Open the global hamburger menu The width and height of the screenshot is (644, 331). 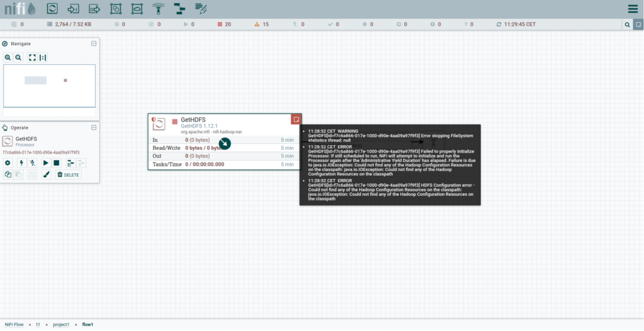[633, 9]
